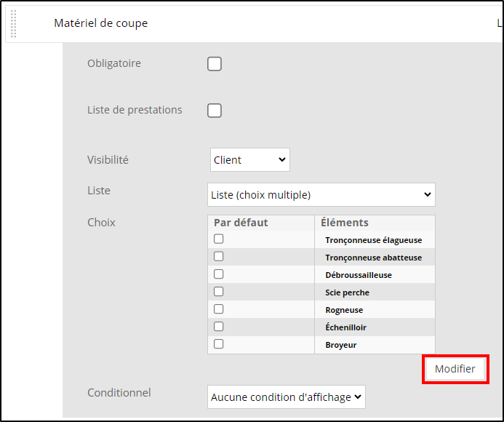Click the drag handle beside Matériel de coupe

[13, 24]
